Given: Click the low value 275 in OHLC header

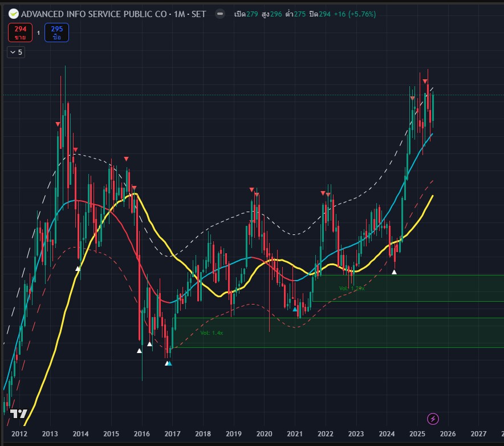Looking at the screenshot, I should pyautogui.click(x=299, y=14).
